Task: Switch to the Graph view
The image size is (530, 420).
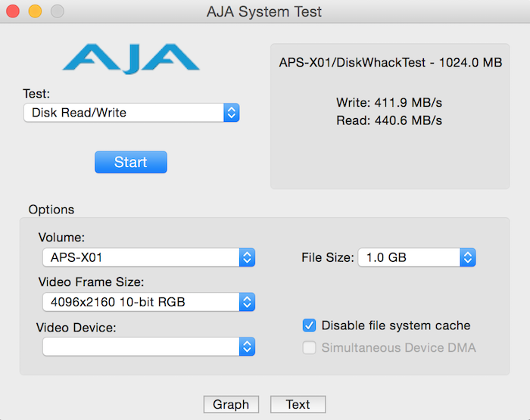Action: [231, 404]
